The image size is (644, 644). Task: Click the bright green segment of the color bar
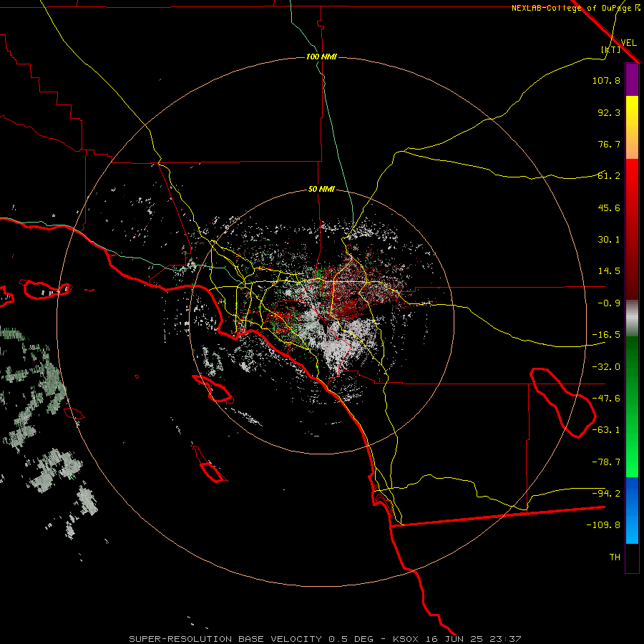[632, 444]
